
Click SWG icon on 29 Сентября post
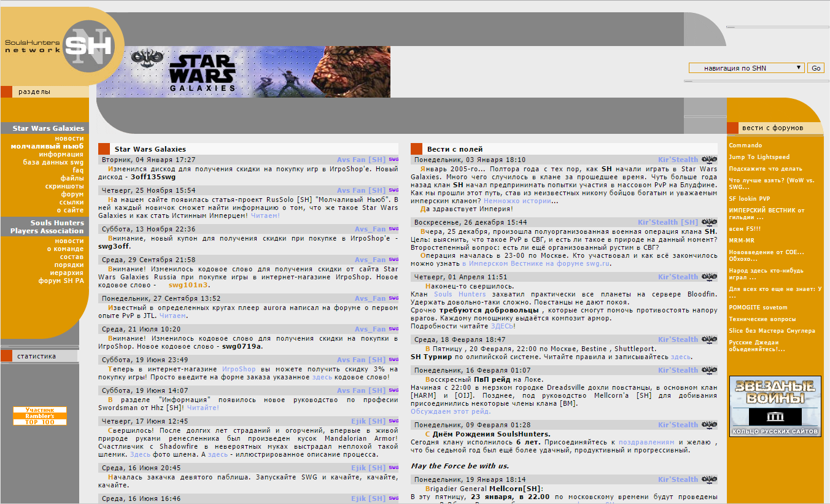(394, 260)
